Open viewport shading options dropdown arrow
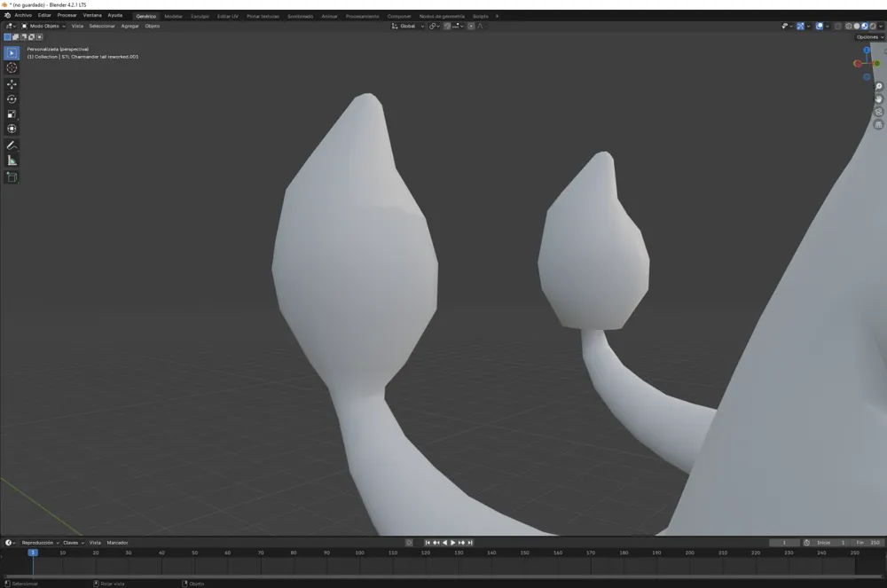 tap(881, 26)
